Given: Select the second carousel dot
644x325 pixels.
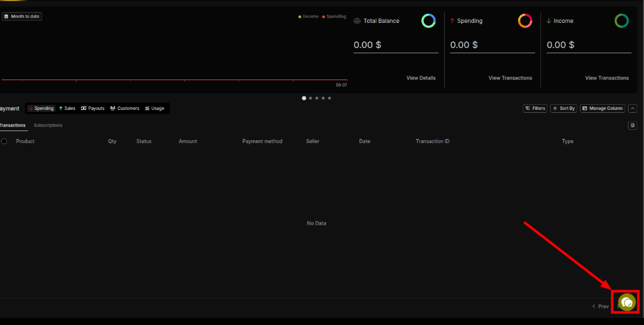Looking at the screenshot, I should coord(310,98).
